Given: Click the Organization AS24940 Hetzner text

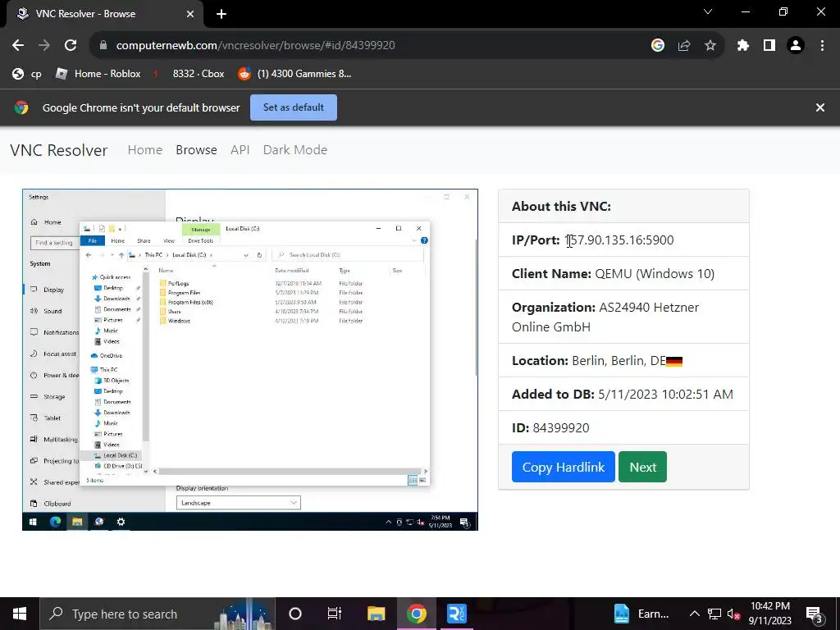Looking at the screenshot, I should pyautogui.click(x=605, y=317).
